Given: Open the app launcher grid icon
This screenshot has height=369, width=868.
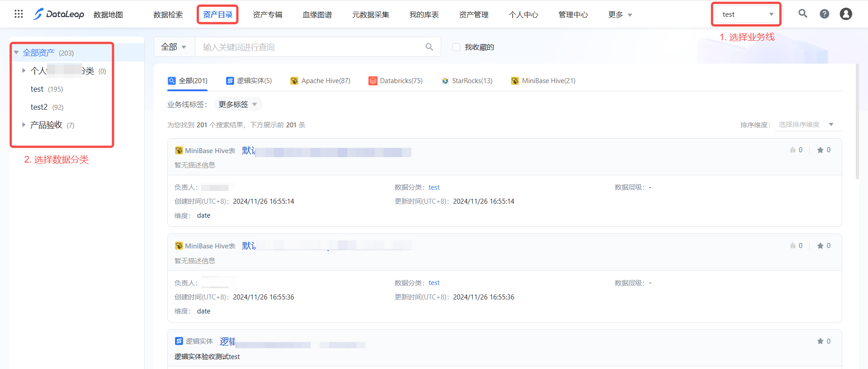Looking at the screenshot, I should point(19,14).
